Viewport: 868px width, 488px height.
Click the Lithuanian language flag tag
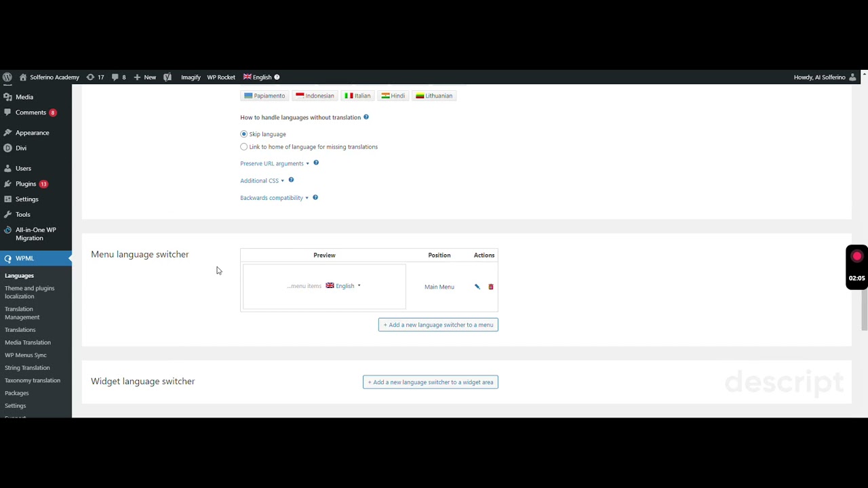(x=434, y=96)
